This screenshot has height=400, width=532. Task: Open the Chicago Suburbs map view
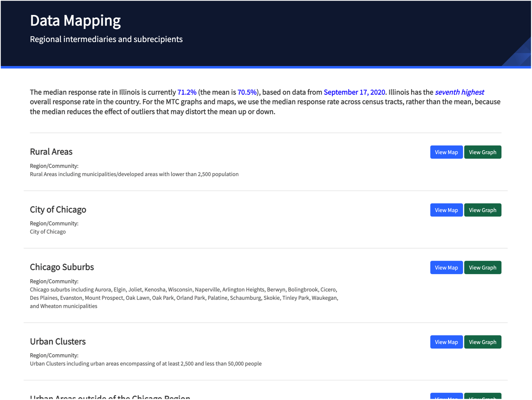tap(446, 267)
